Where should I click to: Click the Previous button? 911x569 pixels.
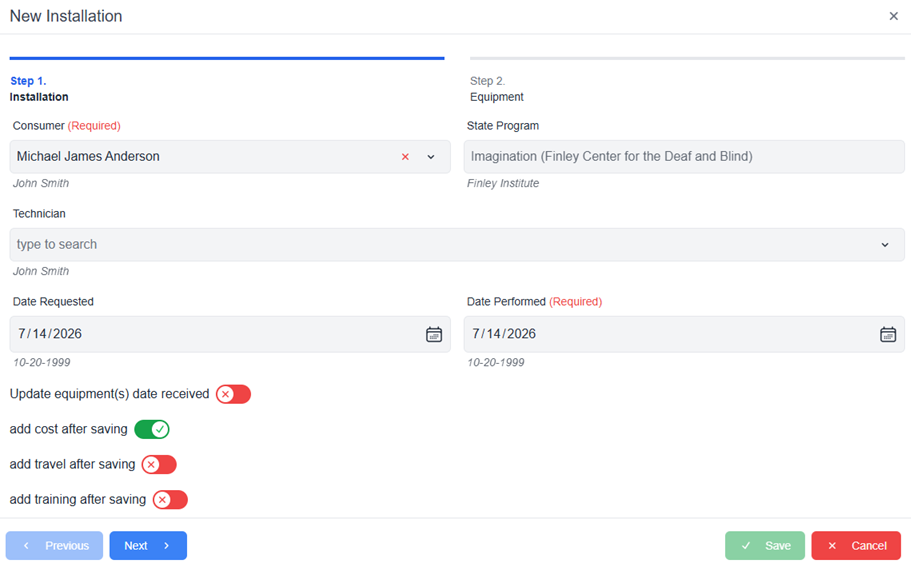(x=55, y=546)
